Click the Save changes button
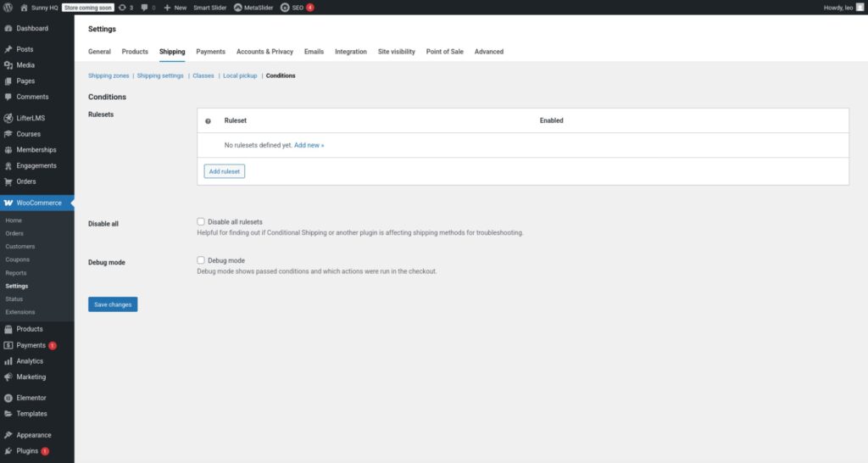The height and width of the screenshot is (463, 868). tap(113, 304)
